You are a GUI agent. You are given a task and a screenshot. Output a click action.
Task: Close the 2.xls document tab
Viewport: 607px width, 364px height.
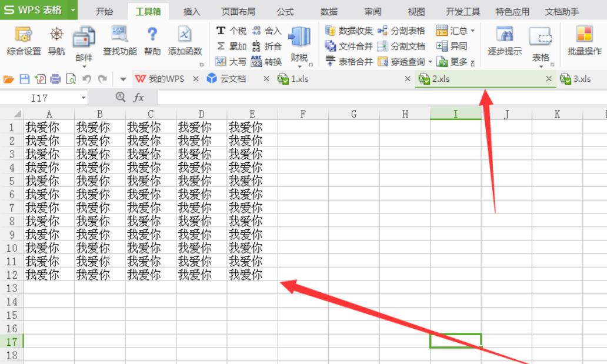tap(549, 79)
